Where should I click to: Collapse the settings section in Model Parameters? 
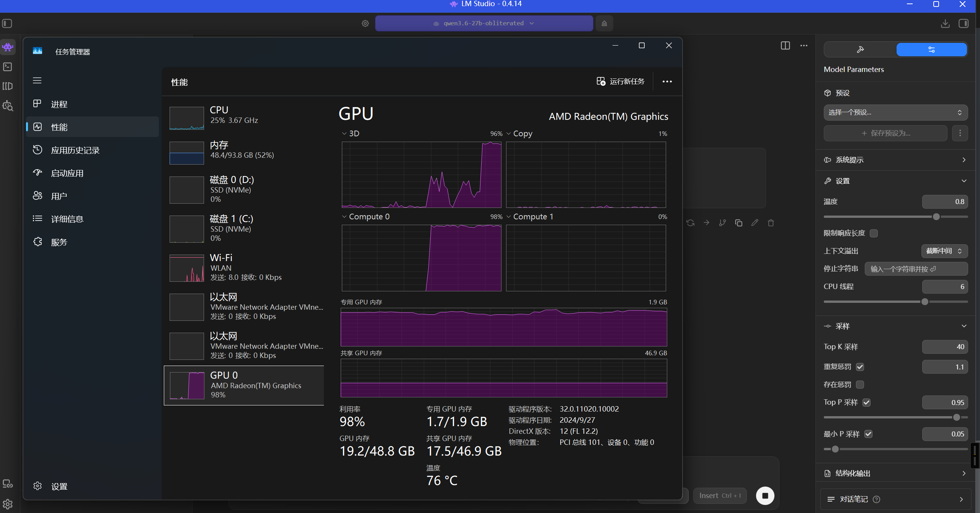(x=896, y=181)
